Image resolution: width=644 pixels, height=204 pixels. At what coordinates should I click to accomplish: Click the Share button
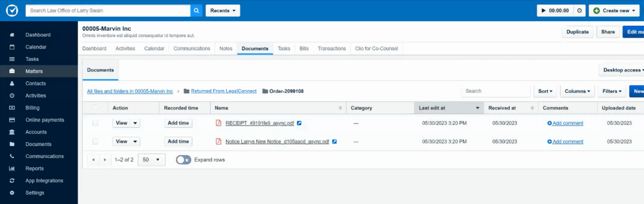tap(608, 32)
